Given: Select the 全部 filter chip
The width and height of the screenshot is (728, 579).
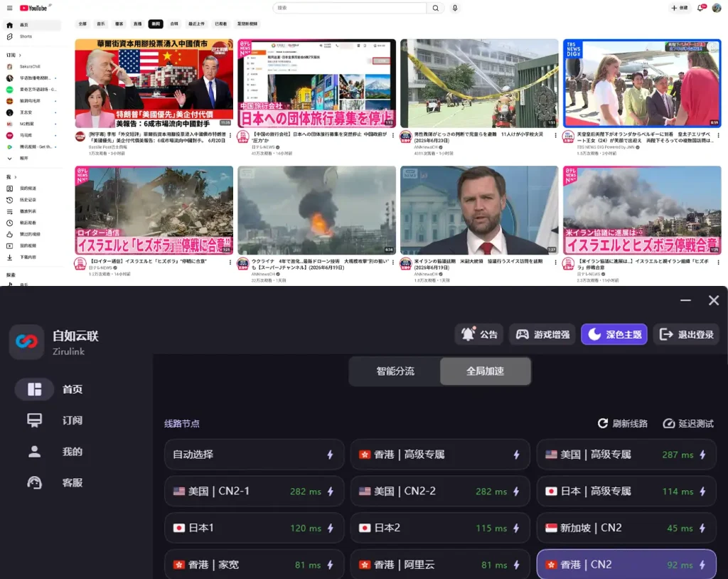Looking at the screenshot, I should (x=82, y=23).
